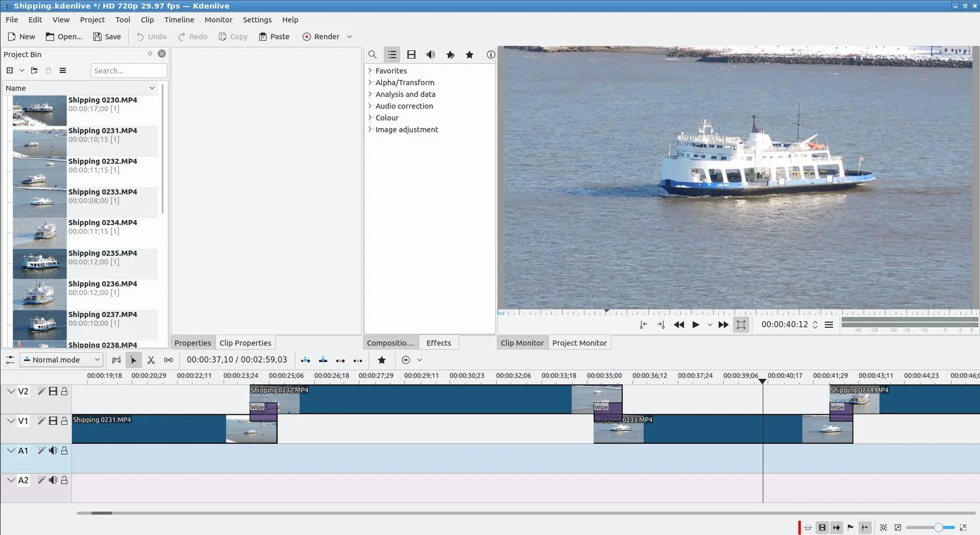980x535 pixels.
Task: Play the clip in the monitor
Action: [x=696, y=325]
